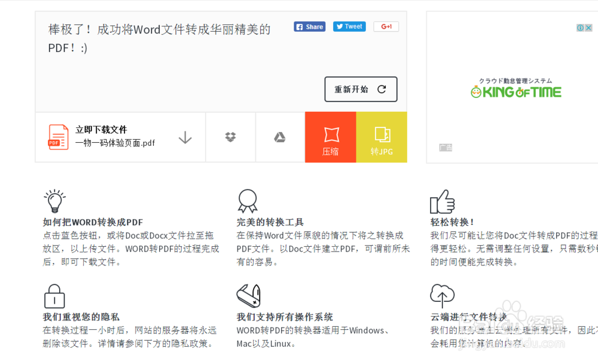
Task: Click the red PDF file icon
Action: (58, 137)
